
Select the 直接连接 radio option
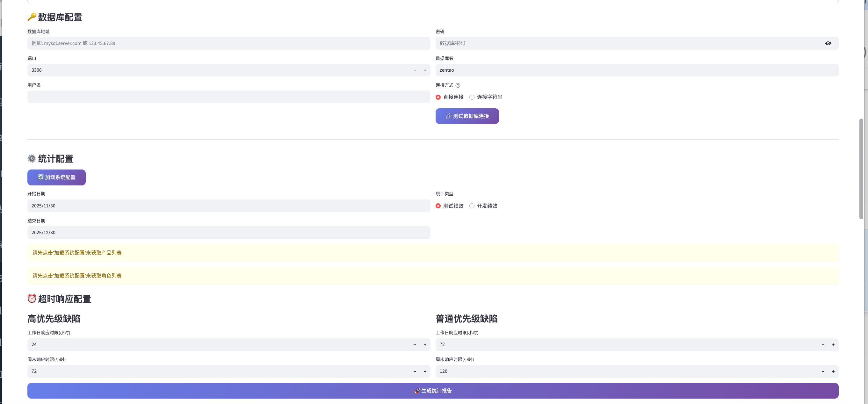pyautogui.click(x=438, y=97)
